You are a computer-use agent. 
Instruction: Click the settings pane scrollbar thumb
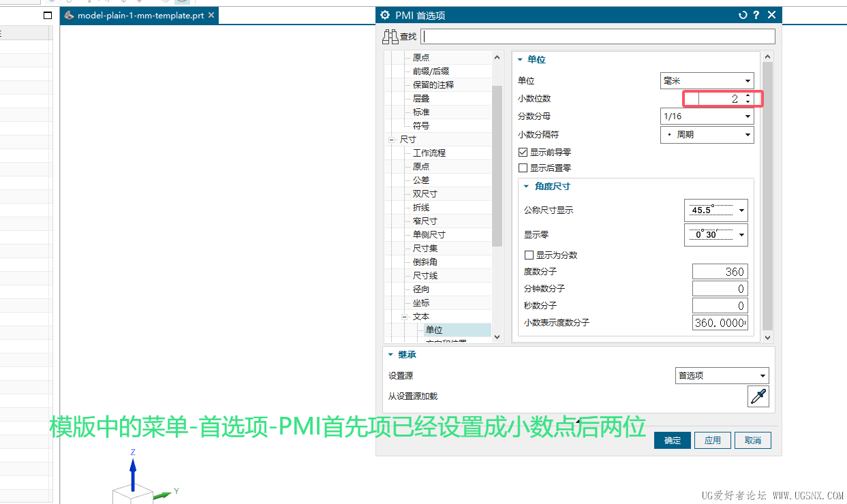pyautogui.click(x=768, y=195)
